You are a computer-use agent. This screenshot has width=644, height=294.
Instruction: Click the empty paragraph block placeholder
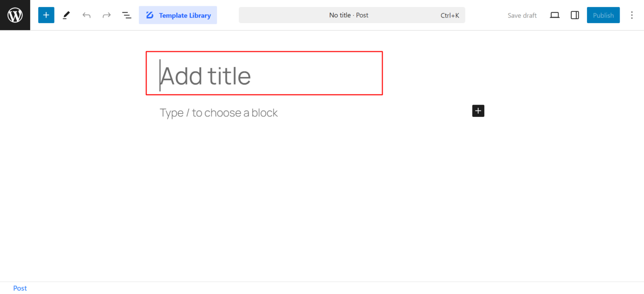click(218, 112)
